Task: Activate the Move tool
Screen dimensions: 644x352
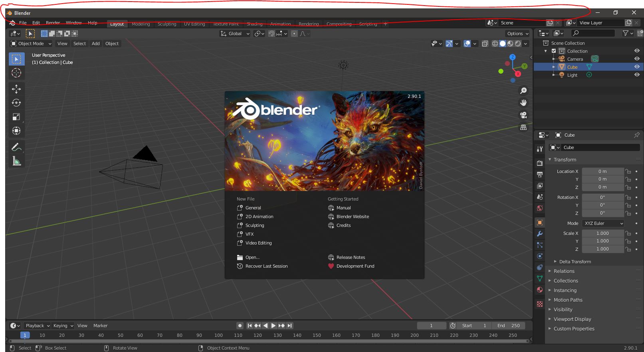Action: point(16,89)
